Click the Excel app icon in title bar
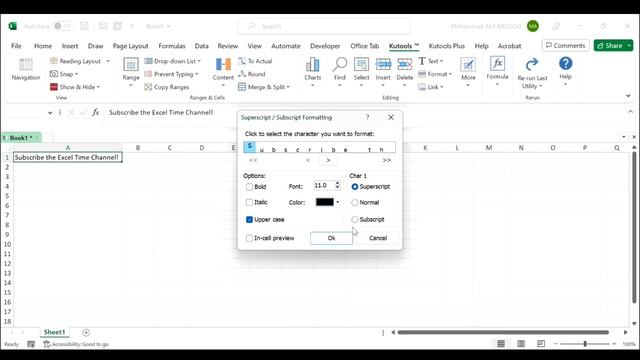The image size is (640, 360). 13,26
